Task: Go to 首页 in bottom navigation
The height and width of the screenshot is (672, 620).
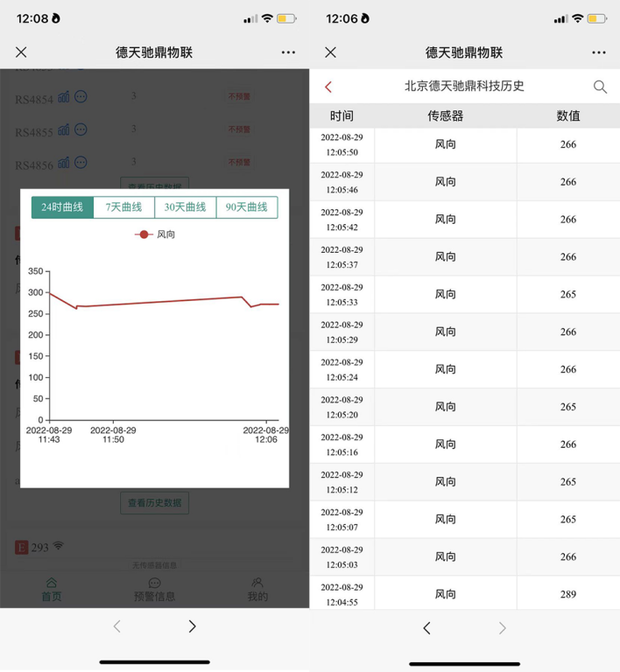Action: coord(52,590)
